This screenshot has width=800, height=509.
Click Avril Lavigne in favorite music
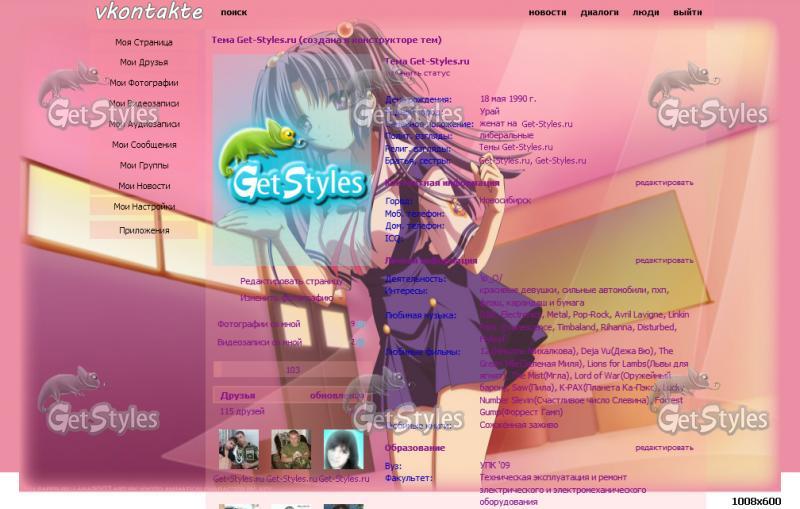[x=638, y=315]
